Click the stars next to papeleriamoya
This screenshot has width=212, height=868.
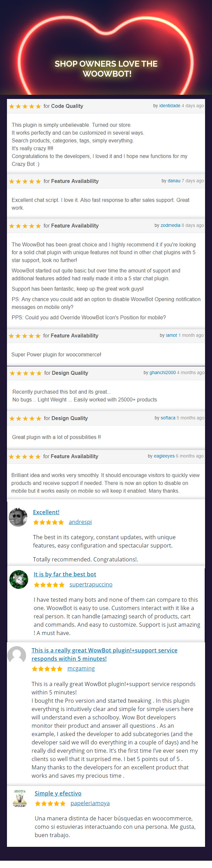pos(50,803)
